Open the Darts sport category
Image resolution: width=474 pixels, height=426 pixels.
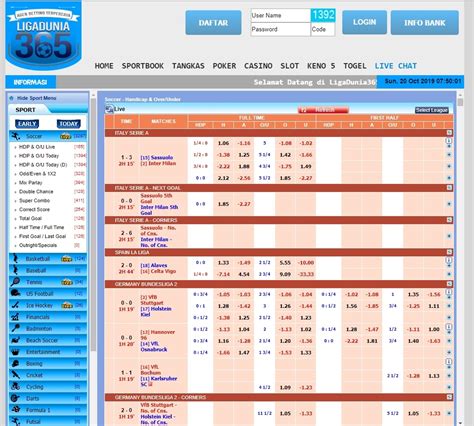click(48, 399)
